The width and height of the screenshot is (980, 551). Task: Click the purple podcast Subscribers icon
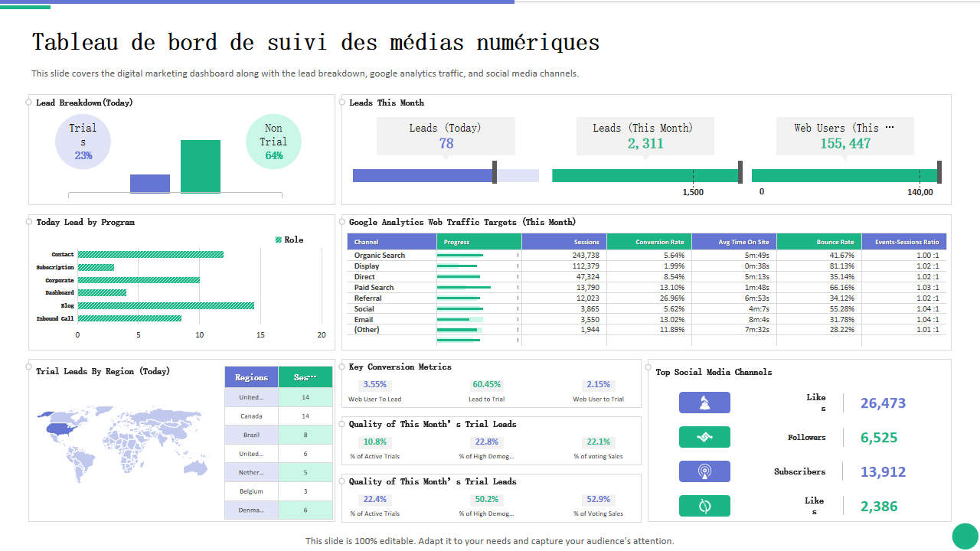(x=704, y=471)
